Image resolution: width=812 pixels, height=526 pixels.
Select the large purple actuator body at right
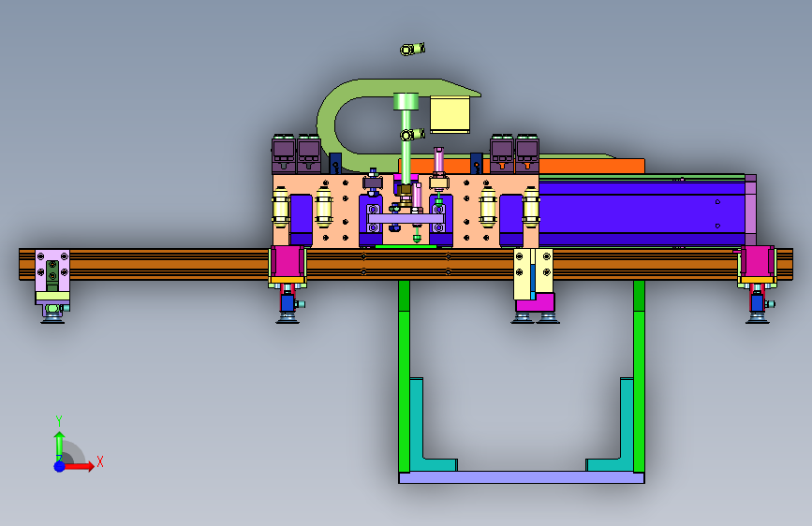click(642, 212)
